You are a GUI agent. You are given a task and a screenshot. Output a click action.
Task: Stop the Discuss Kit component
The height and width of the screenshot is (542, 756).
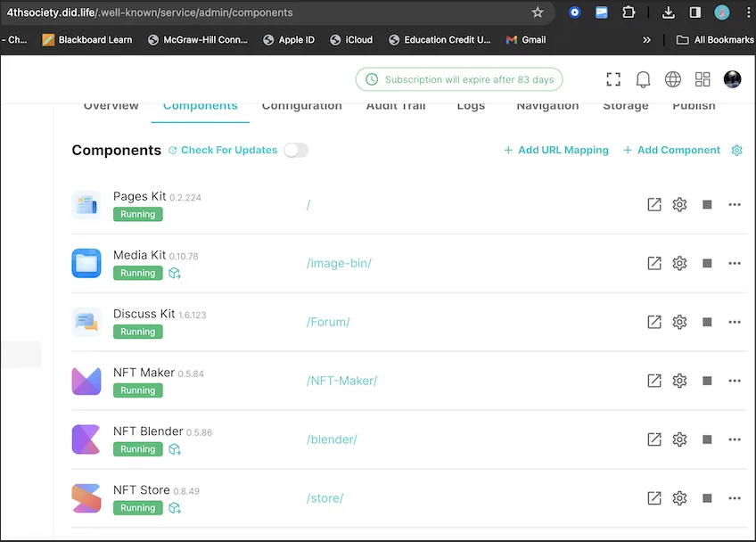click(707, 322)
